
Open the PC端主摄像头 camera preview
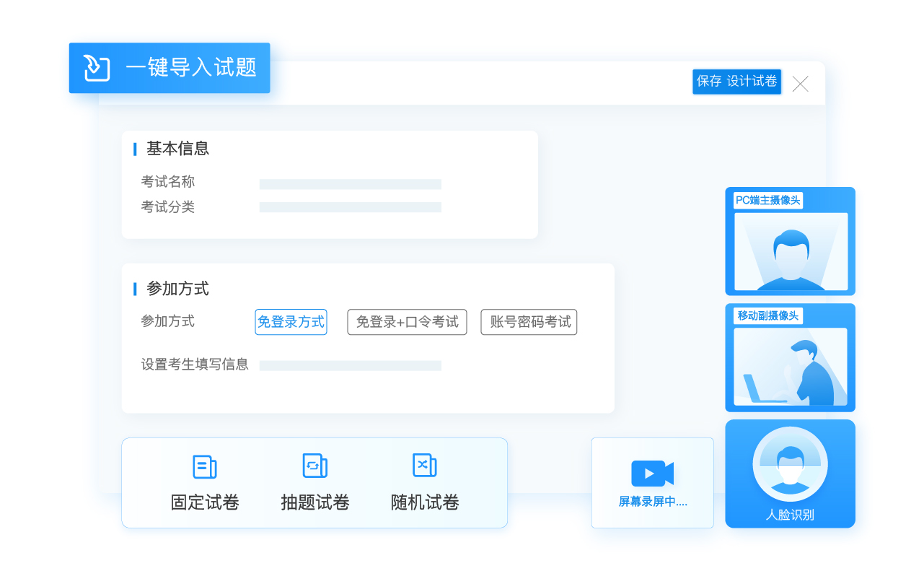[791, 250]
